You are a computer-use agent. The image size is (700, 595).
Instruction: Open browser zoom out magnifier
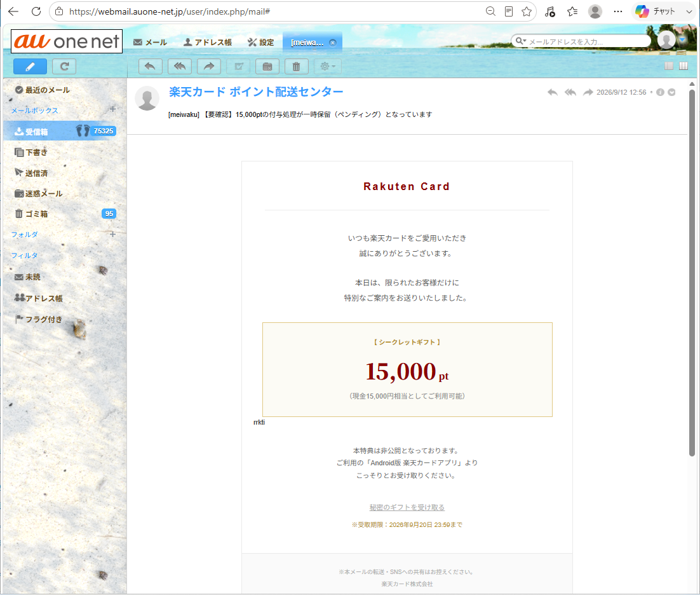490,11
